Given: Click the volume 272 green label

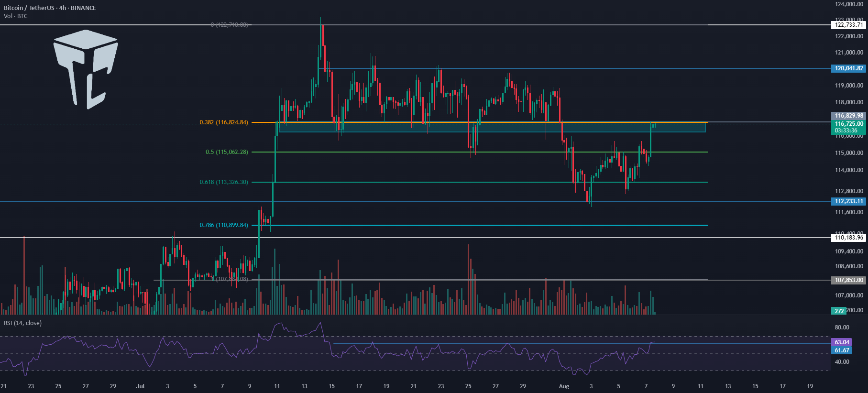Looking at the screenshot, I should (x=839, y=311).
